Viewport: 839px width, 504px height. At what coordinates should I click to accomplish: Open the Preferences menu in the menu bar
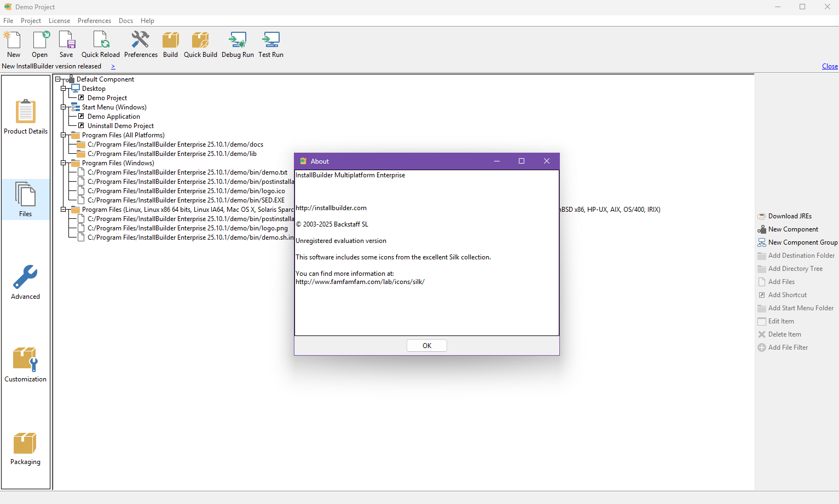click(x=94, y=21)
